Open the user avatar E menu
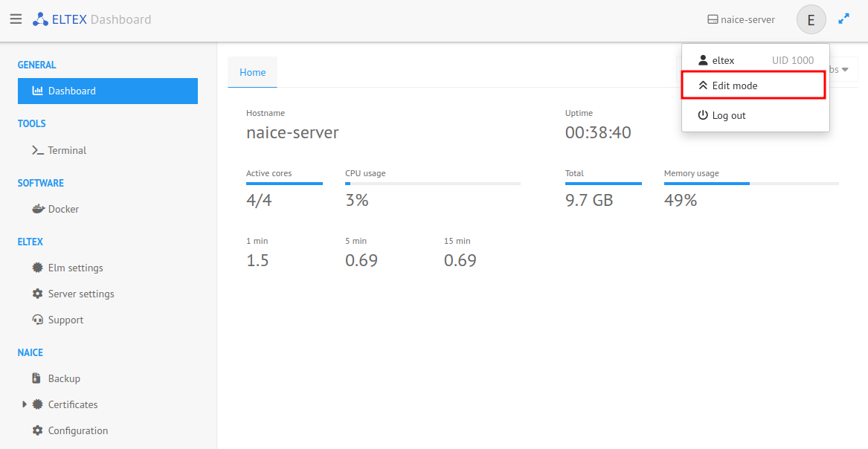The width and height of the screenshot is (868, 449). point(811,20)
